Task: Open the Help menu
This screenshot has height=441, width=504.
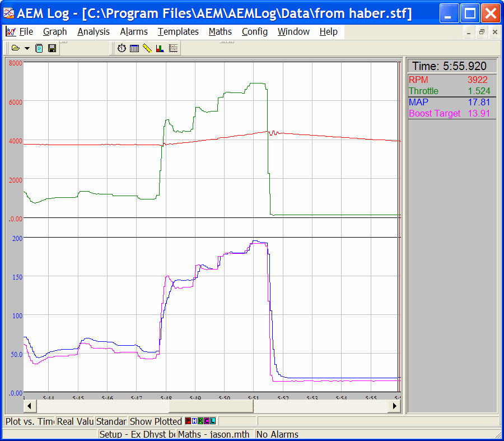Action: 329,31
